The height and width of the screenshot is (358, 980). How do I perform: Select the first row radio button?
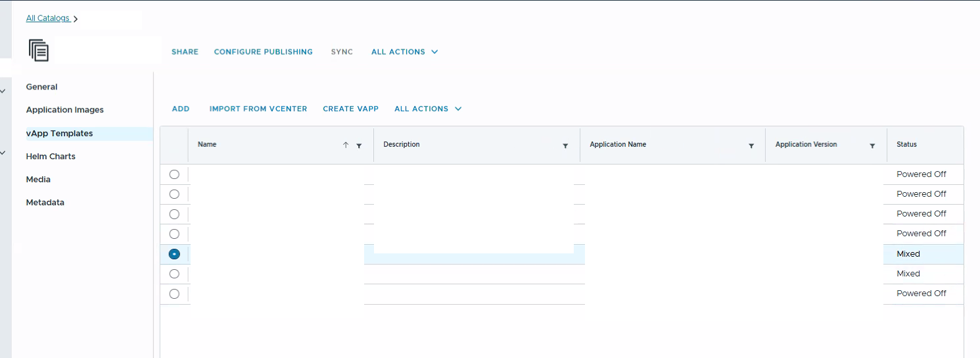tap(174, 174)
